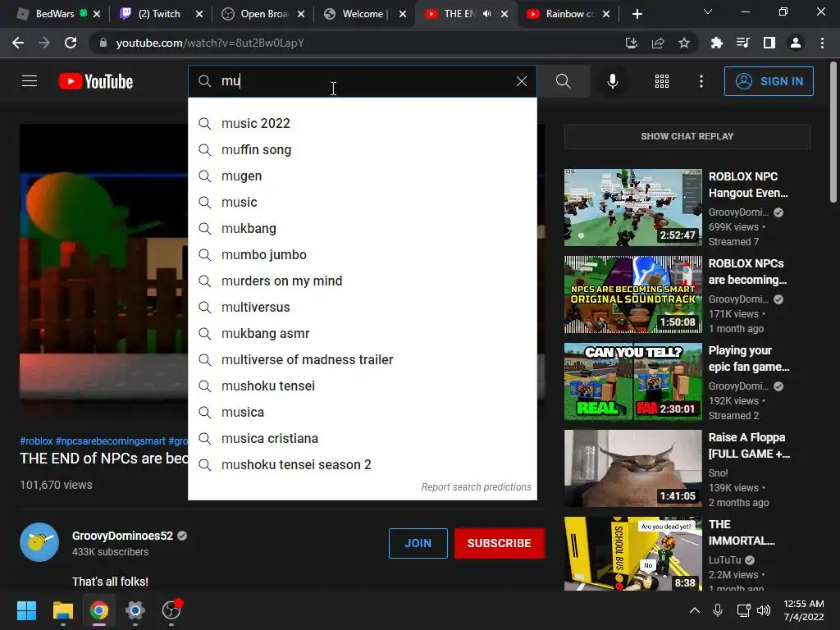Switch to the BedWars tab
This screenshot has height=630, width=840.
click(54, 14)
